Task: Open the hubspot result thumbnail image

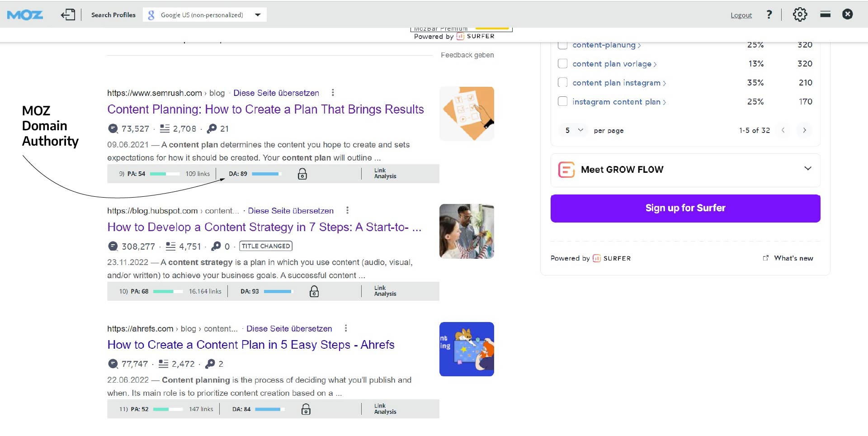Action: pyautogui.click(x=467, y=231)
